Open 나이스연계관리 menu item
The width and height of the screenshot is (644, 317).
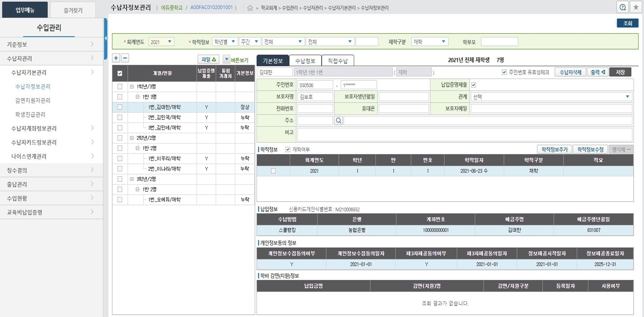coord(29,156)
